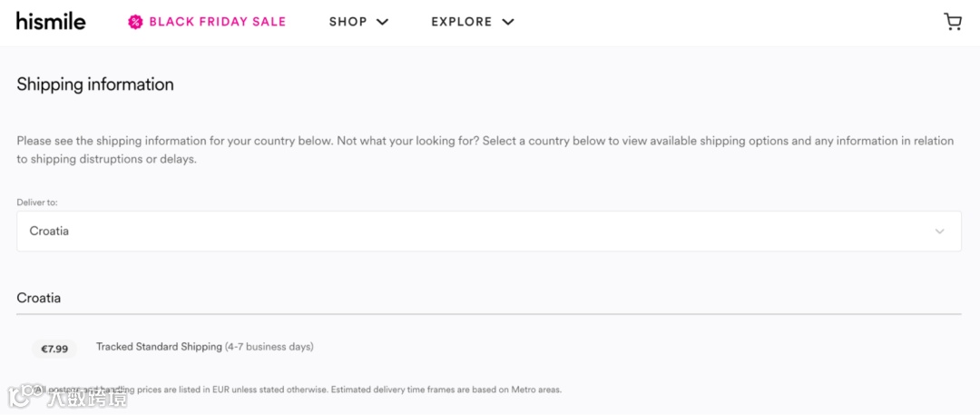Screen dimensions: 980x415
Task: Expand the chevron beside Shop
Action: point(382,22)
